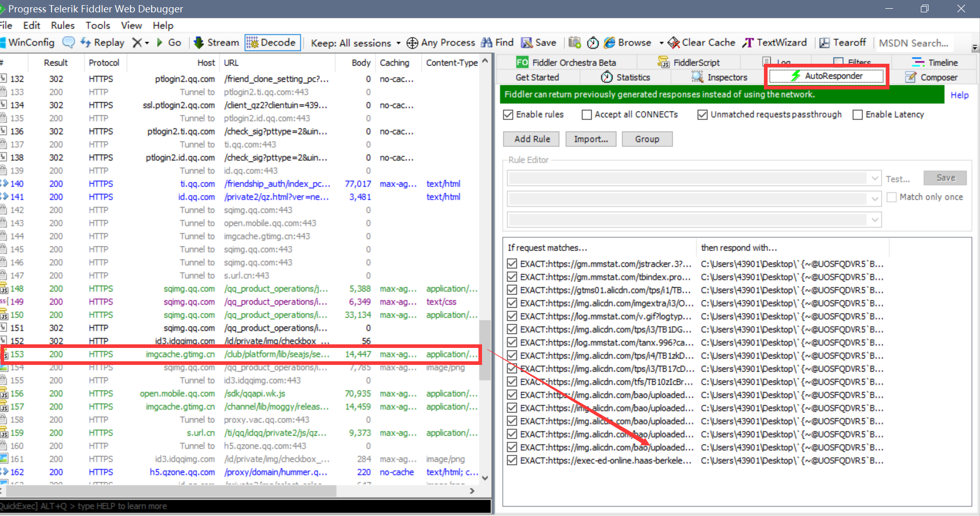The width and height of the screenshot is (980, 516).
Task: Open the Edit menu
Action: (x=31, y=25)
